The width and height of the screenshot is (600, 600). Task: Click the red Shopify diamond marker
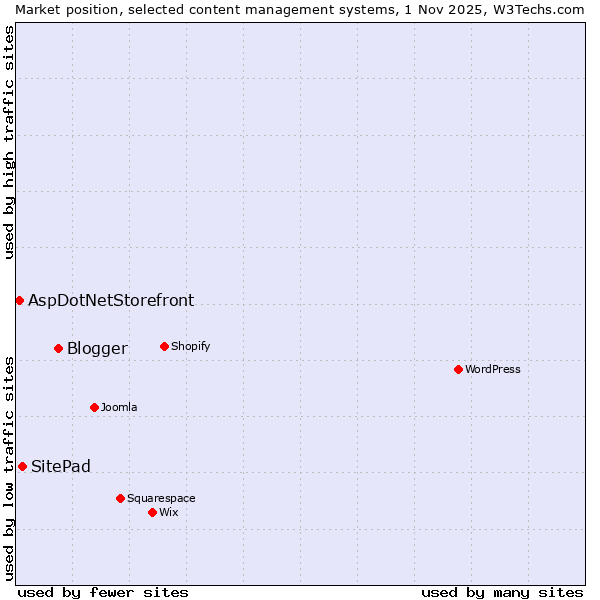[x=164, y=346]
